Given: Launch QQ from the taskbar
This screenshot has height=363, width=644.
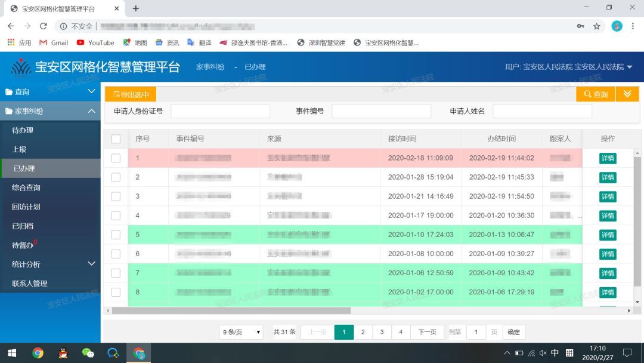Looking at the screenshot, I should (x=63, y=353).
